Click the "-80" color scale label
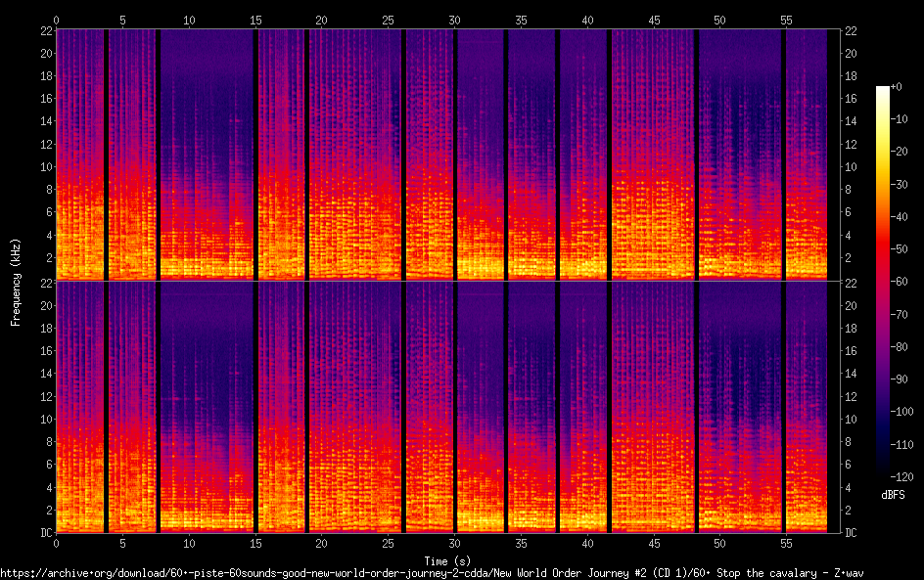 (900, 347)
